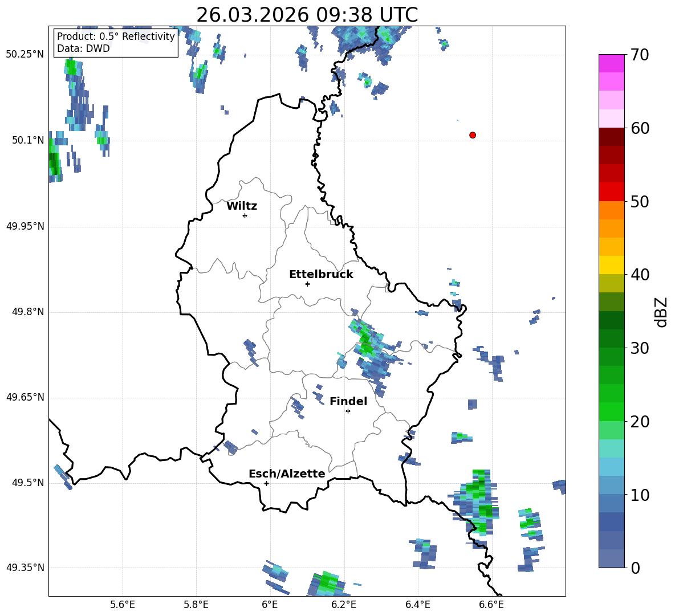675x616 pixels.
Task: Click the 60 colorbar tick value
Action: [640, 128]
